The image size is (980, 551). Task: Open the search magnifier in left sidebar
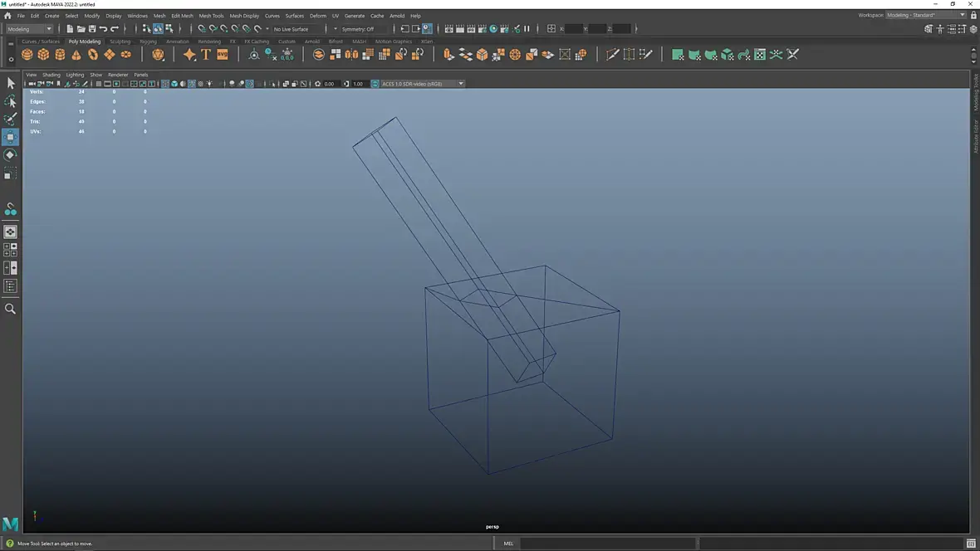(x=10, y=309)
